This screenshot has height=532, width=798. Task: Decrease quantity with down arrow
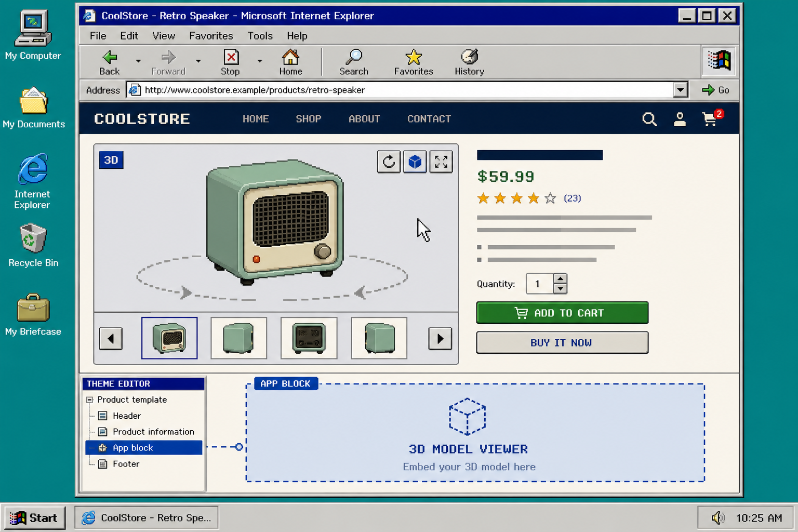pyautogui.click(x=560, y=289)
